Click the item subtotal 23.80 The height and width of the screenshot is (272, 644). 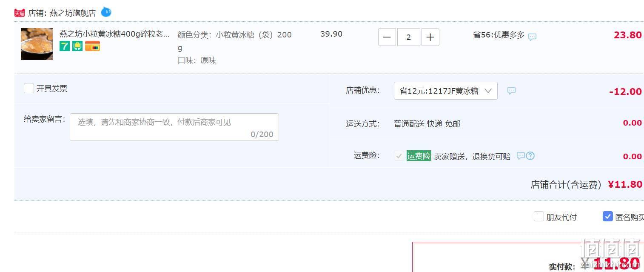coord(627,35)
